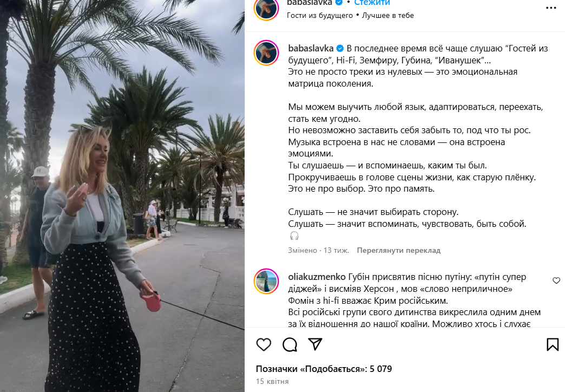Open the oliakuzmenko username link
565x392 pixels.
[x=317, y=277]
